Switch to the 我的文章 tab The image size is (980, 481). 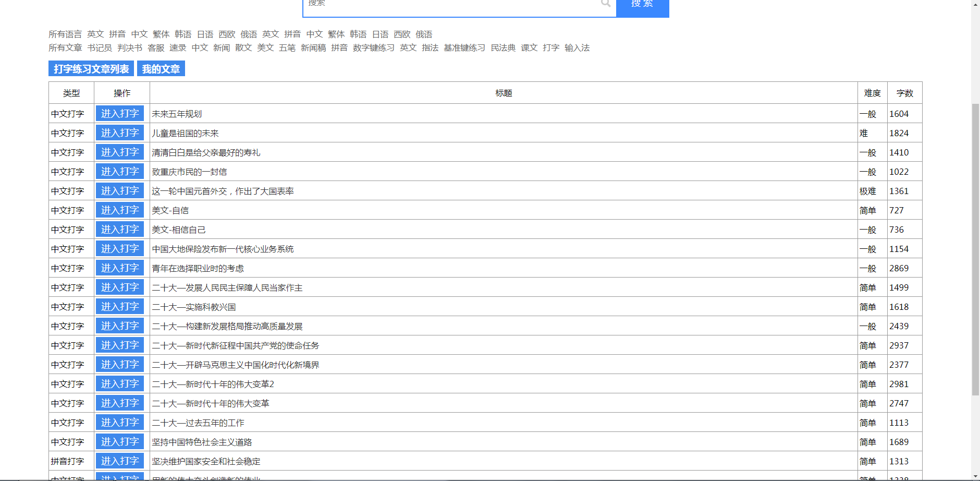161,69
